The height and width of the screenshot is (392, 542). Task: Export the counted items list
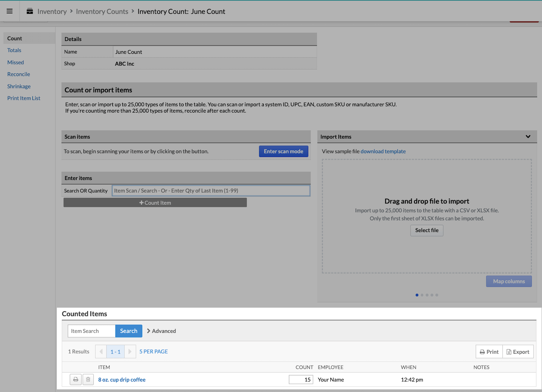pos(518,352)
